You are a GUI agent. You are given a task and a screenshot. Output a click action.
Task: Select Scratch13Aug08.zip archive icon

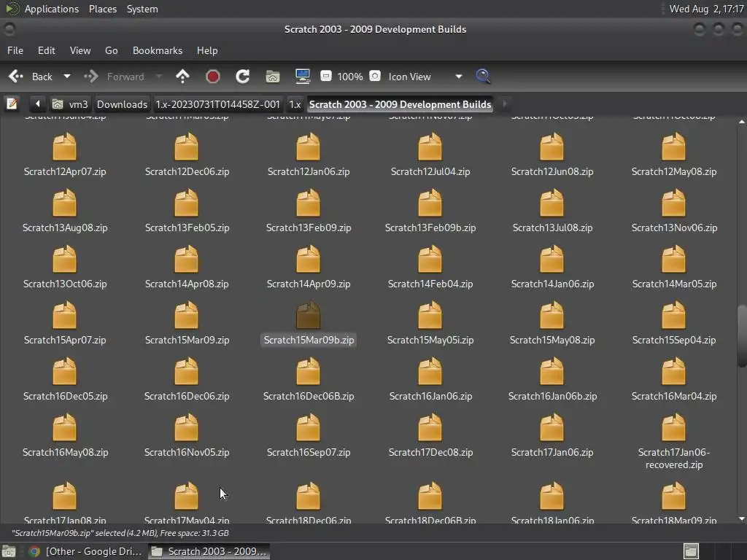(64, 203)
